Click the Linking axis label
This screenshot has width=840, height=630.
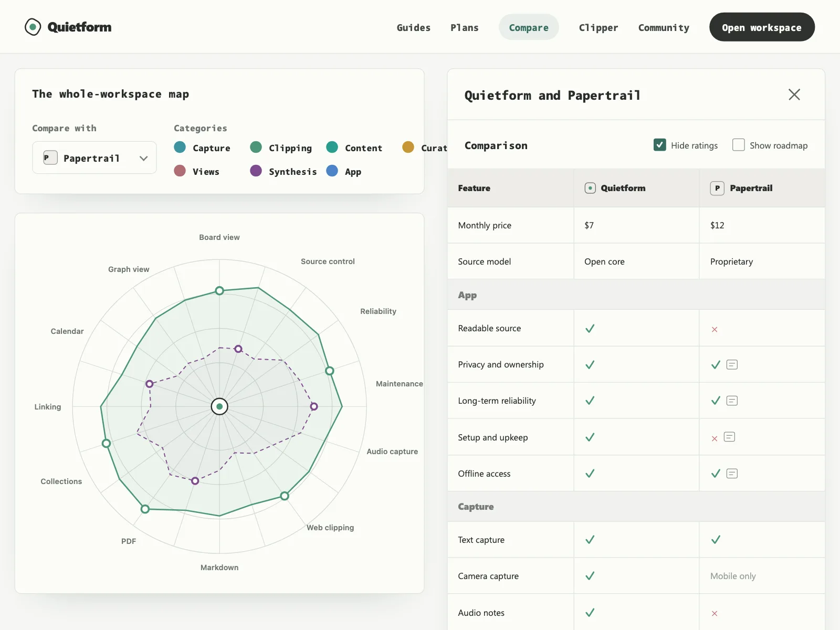pyautogui.click(x=48, y=407)
